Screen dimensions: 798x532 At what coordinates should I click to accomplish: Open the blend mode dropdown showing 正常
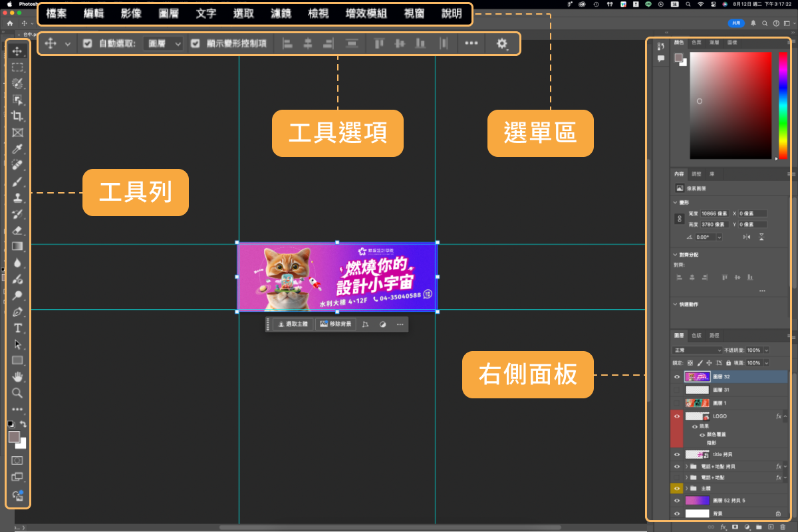697,350
